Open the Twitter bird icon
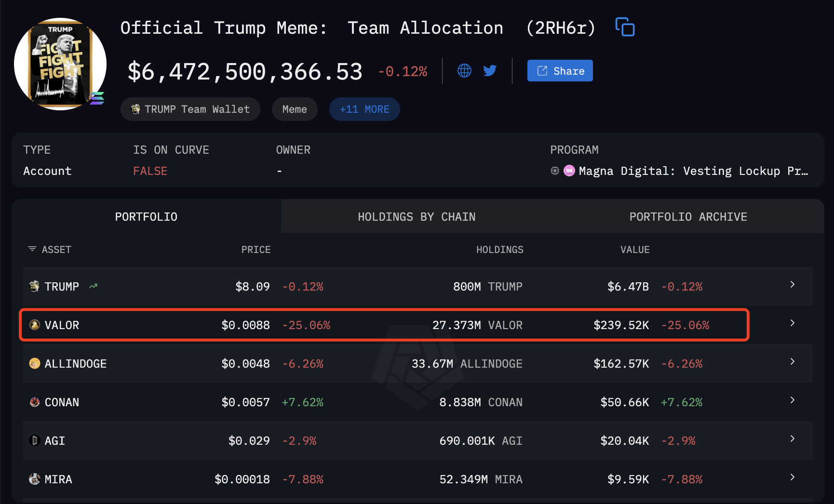The width and height of the screenshot is (834, 504). tap(490, 71)
